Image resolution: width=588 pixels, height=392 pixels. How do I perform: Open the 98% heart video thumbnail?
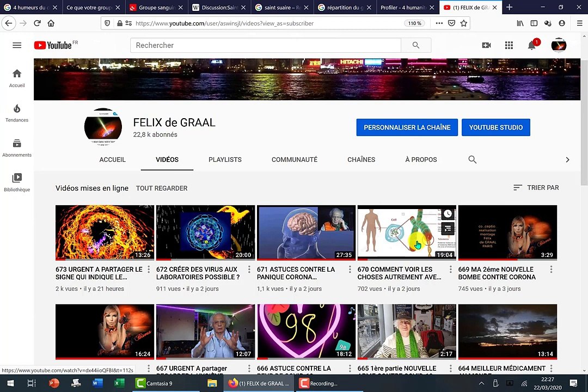(306, 332)
